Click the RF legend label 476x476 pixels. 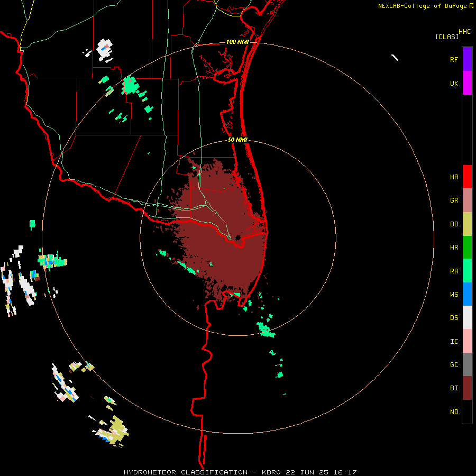[454, 59]
